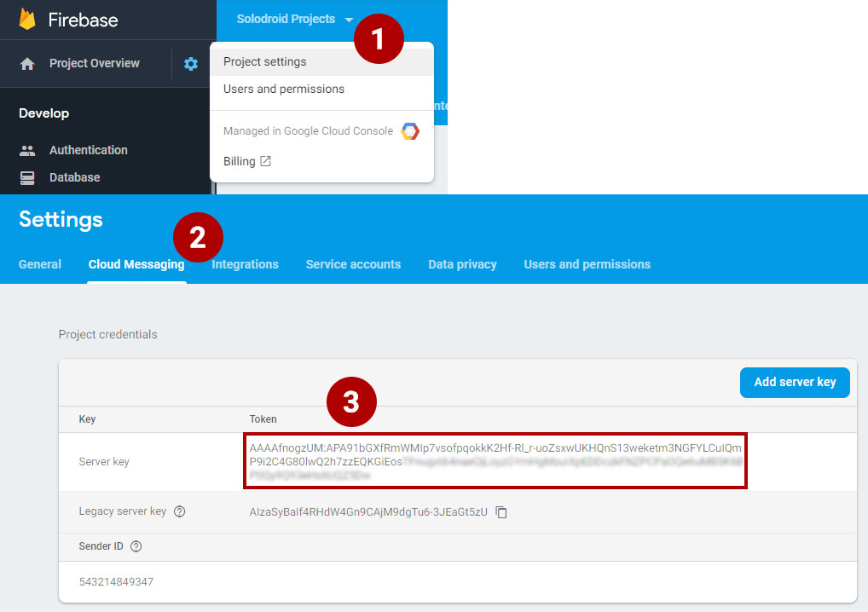This screenshot has height=612, width=868.
Task: Choose Users and permissions menu entry
Action: coord(283,89)
